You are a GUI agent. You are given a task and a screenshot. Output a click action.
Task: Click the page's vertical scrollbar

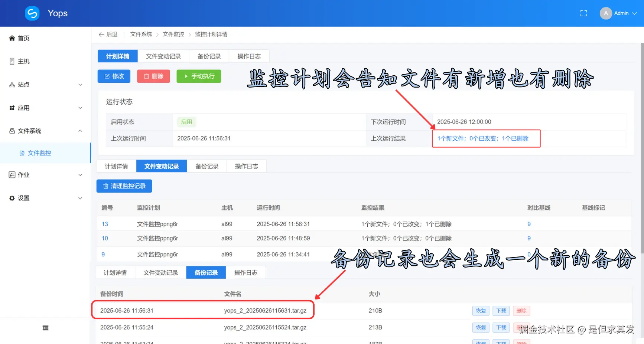coord(642,148)
